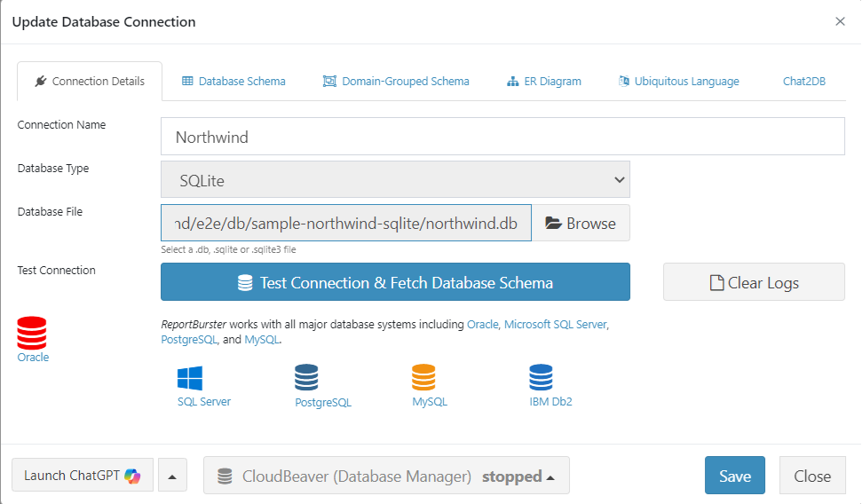The width and height of the screenshot is (862, 504).
Task: Open the Chat2DB tab
Action: 803,82
